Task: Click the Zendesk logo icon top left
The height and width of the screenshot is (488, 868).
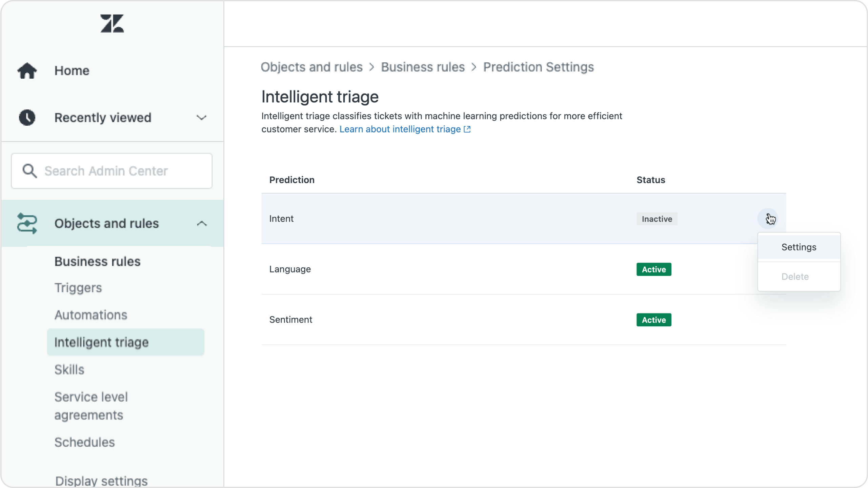Action: coord(112,23)
